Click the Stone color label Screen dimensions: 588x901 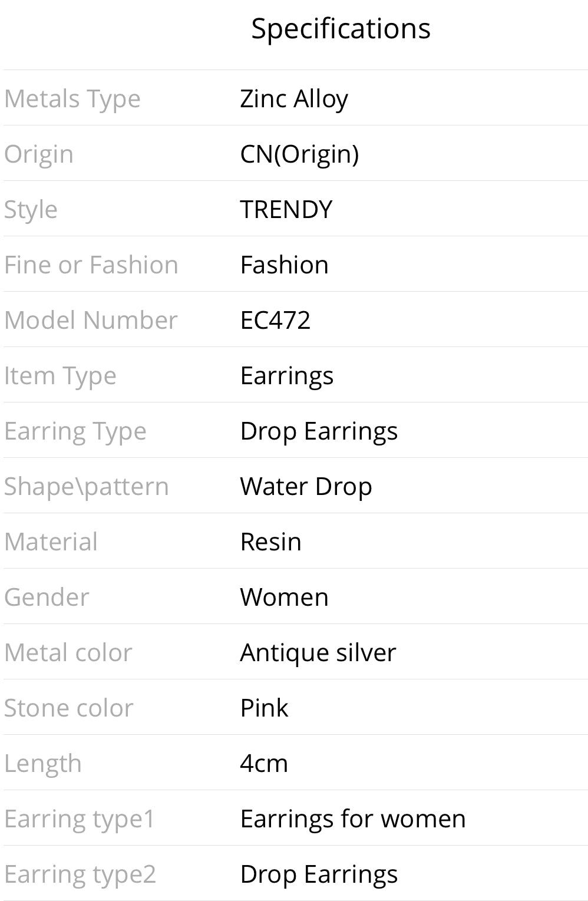(68, 708)
